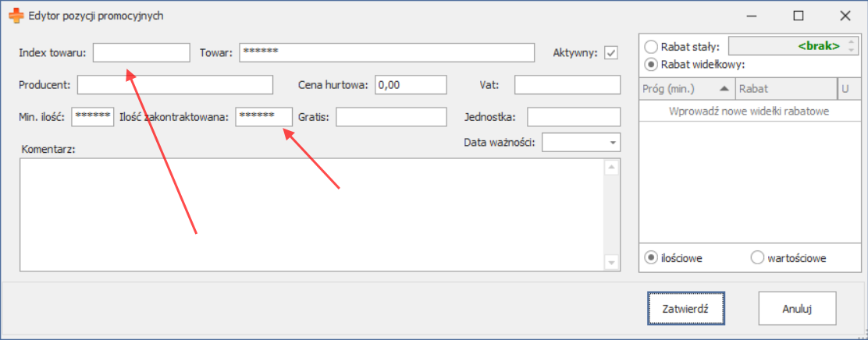Increase the Rabat stały value with the up arrow
The width and height of the screenshot is (868, 340).
tap(851, 42)
